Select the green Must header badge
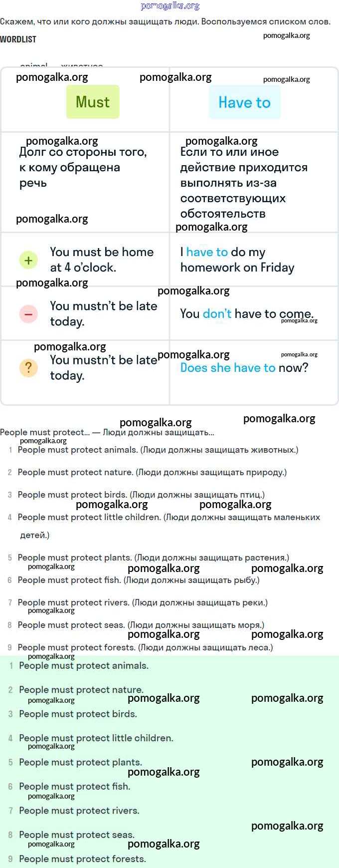The height and width of the screenshot is (868, 339). (93, 102)
